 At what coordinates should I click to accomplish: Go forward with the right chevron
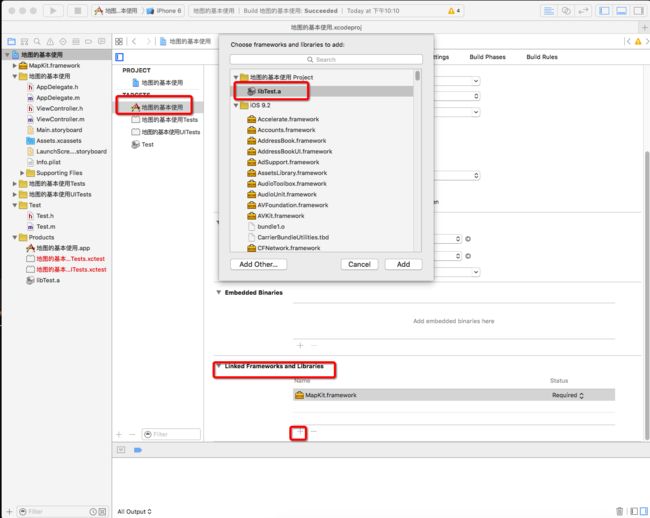coord(148,41)
